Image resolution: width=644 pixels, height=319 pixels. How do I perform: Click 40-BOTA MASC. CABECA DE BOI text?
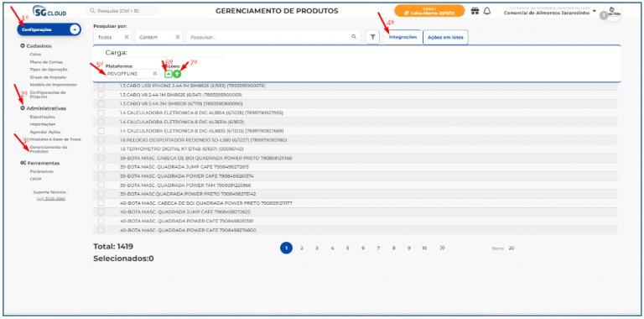tap(205, 203)
